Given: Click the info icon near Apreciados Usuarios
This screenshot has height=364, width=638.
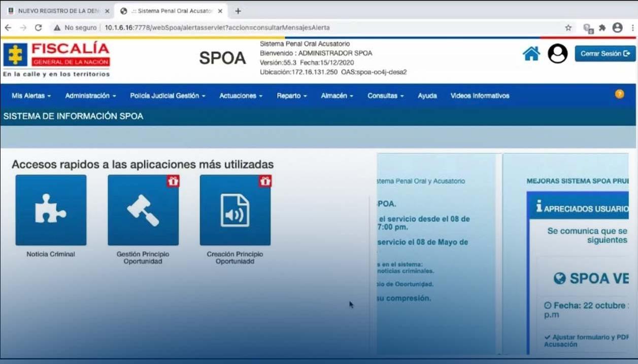Looking at the screenshot, I should tap(539, 206).
